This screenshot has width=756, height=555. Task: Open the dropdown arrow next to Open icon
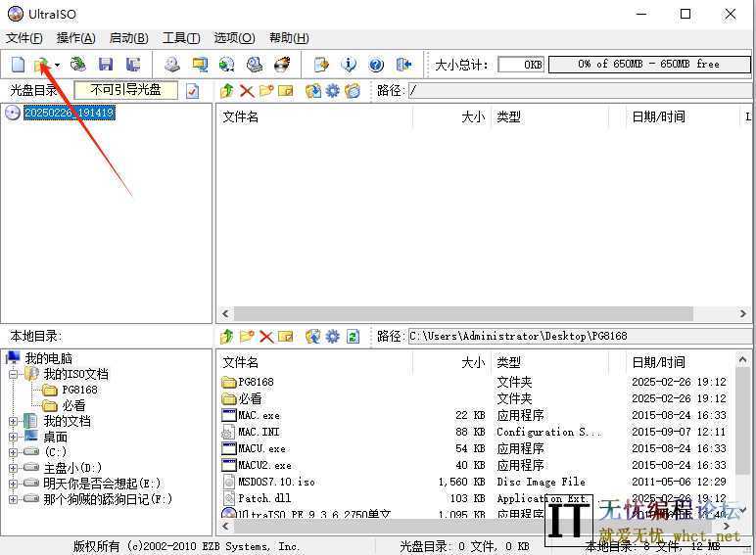point(57,66)
